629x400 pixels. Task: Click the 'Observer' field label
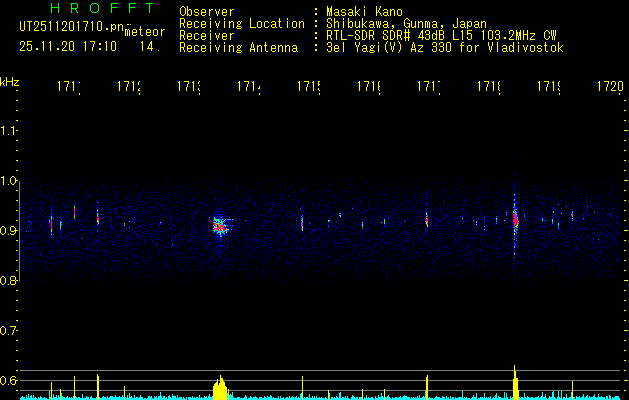coord(207,12)
